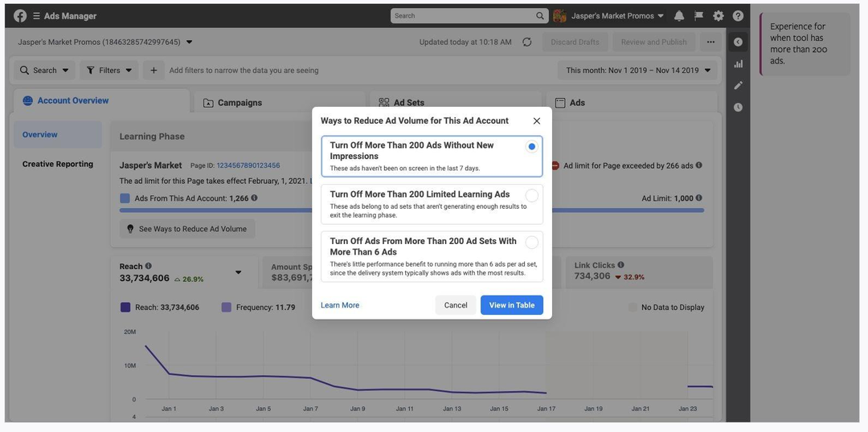Switch to the Ad Sets tab
Viewport: 868px width, 432px height.
[456, 103]
